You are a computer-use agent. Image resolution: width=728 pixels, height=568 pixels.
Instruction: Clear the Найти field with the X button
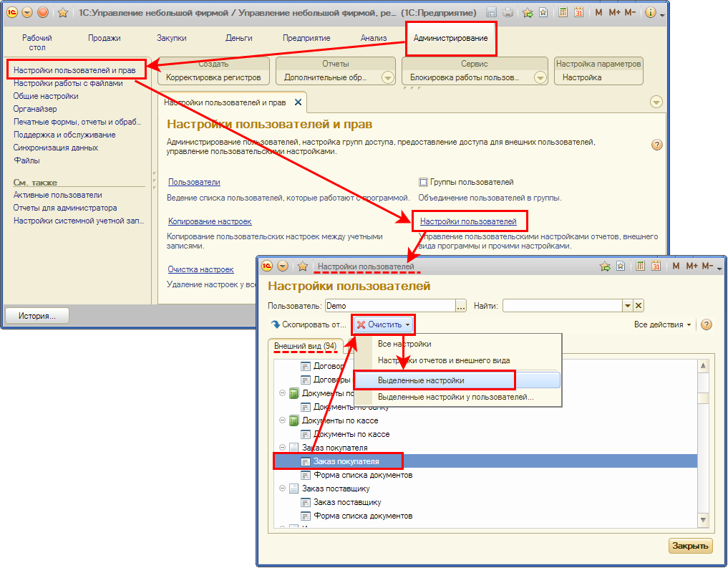click(639, 306)
